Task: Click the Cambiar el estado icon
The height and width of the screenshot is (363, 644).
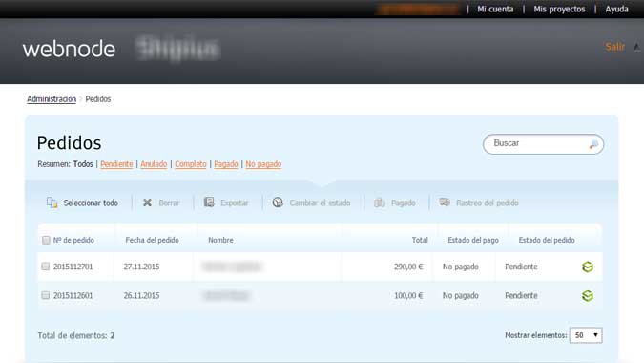Action: click(278, 203)
